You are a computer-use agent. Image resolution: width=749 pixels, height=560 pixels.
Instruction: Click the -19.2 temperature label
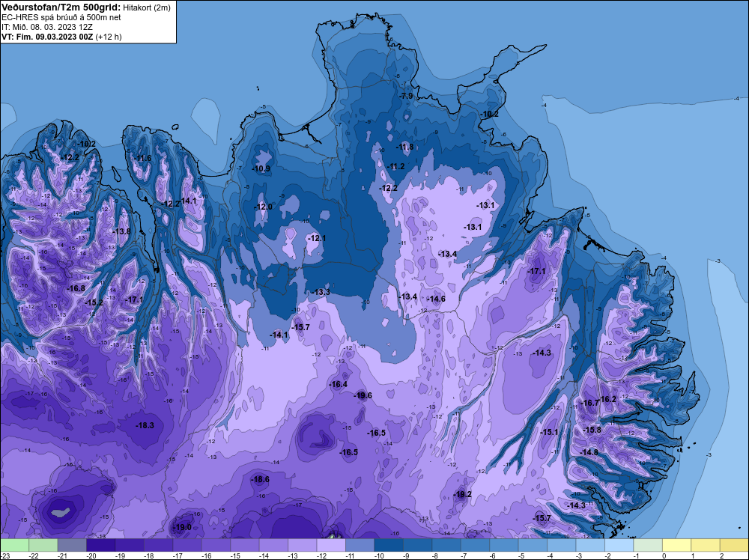click(x=462, y=494)
